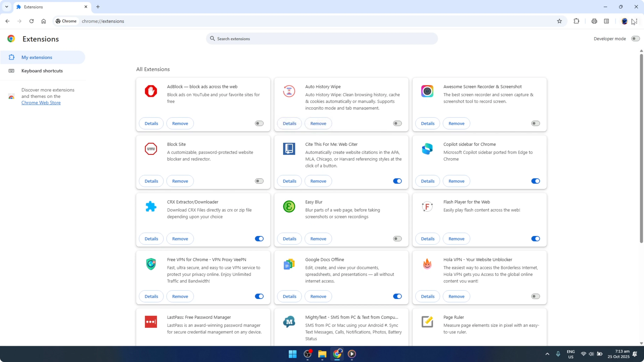The width and height of the screenshot is (644, 362).
Task: Click the AdBlock extension icon
Action: click(x=151, y=91)
